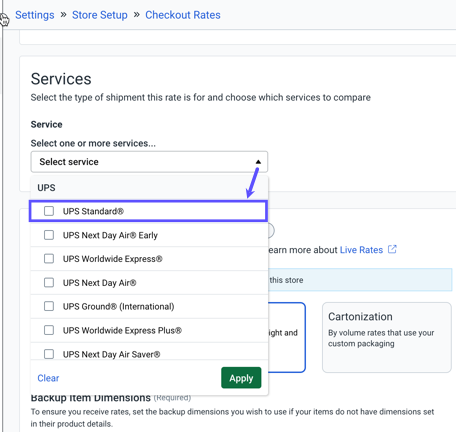Navigate to Store Setup breadcrumb
The image size is (456, 432).
(100, 15)
